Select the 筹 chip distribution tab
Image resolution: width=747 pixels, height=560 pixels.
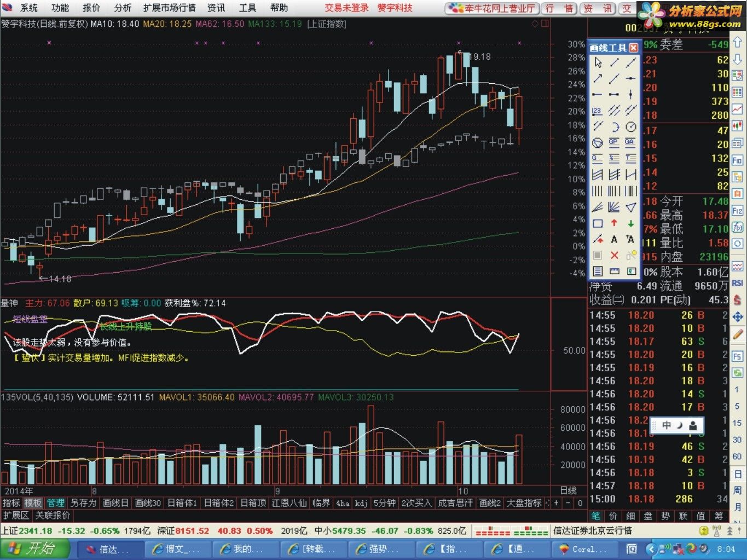719,516
